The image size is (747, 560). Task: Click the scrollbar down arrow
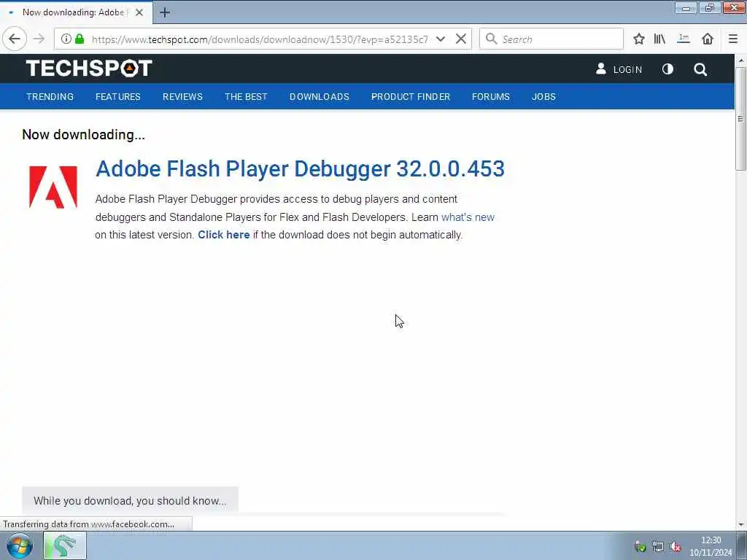(x=740, y=525)
